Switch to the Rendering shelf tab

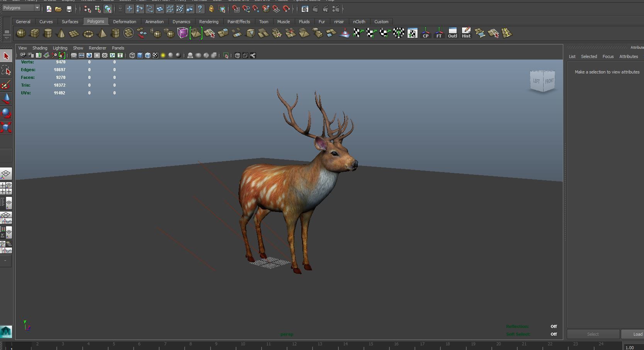(x=209, y=22)
